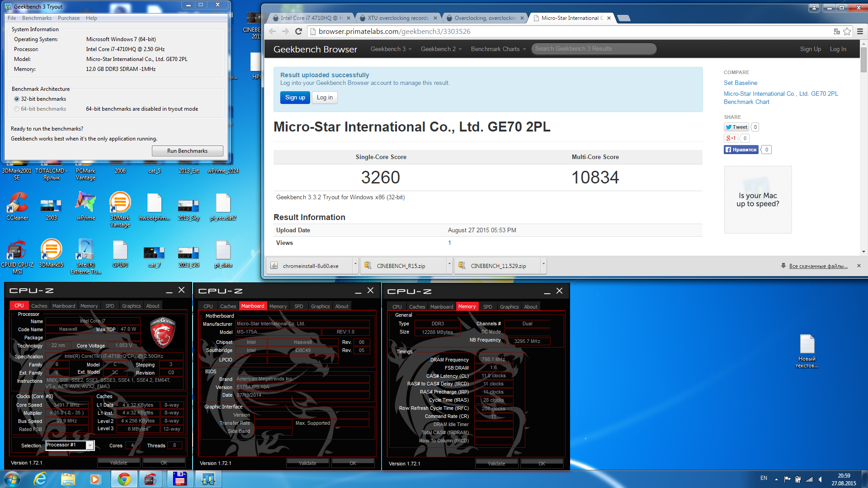
Task: Open the GPUPI desktop icon
Action: click(x=120, y=253)
